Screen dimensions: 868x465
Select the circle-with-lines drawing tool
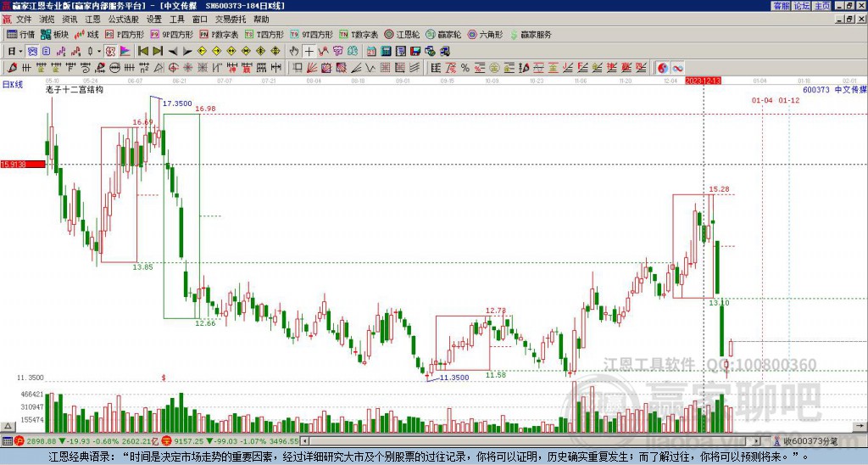click(114, 68)
